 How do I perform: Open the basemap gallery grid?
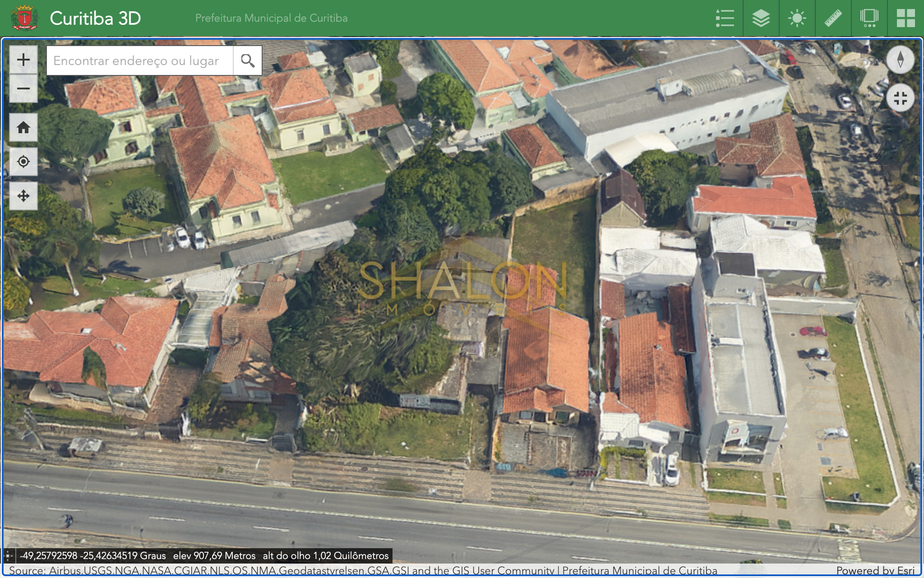tap(906, 19)
